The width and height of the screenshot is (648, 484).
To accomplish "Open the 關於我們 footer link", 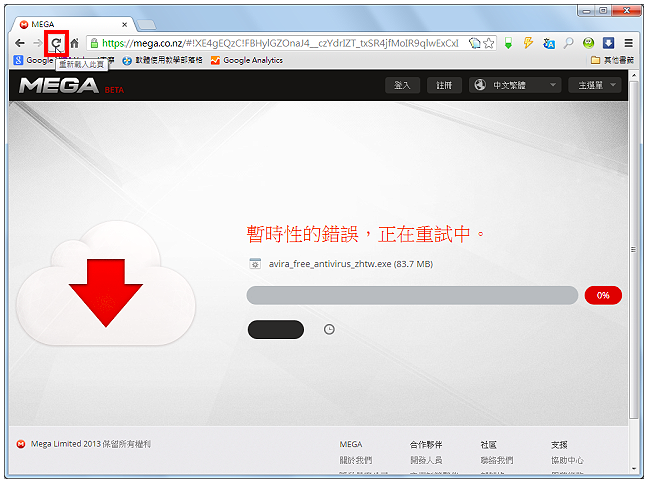I will point(356,460).
